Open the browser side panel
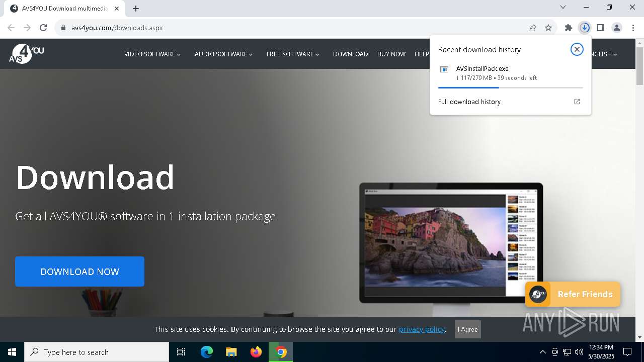644x362 pixels. [x=601, y=28]
